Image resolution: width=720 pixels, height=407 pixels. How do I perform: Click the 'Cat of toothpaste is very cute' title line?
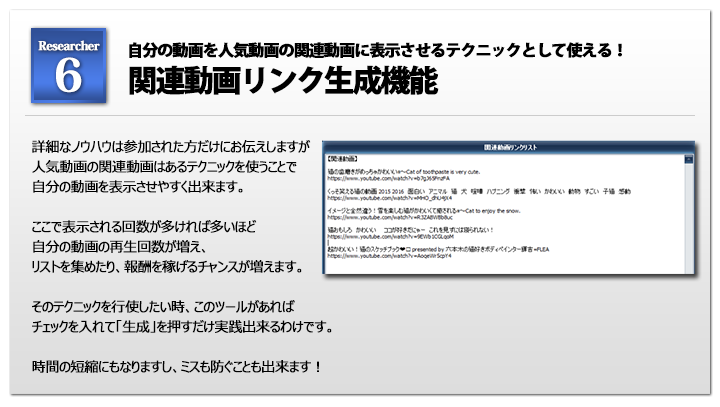coord(404,172)
